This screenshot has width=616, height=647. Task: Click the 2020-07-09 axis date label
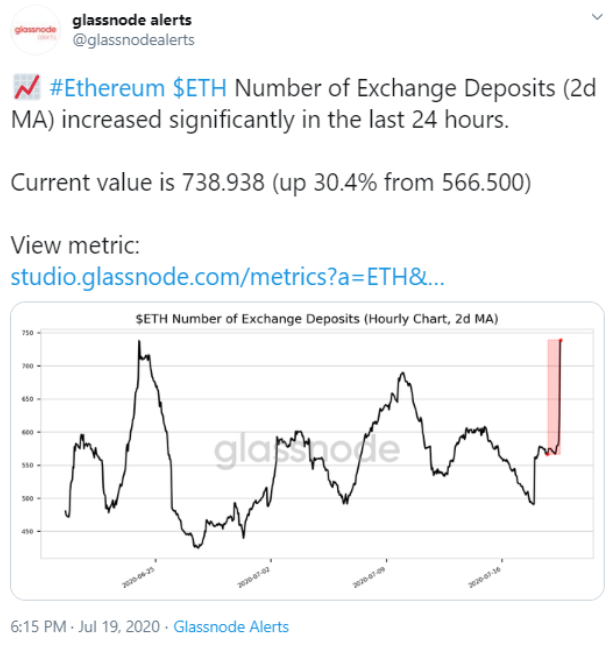[x=369, y=577]
